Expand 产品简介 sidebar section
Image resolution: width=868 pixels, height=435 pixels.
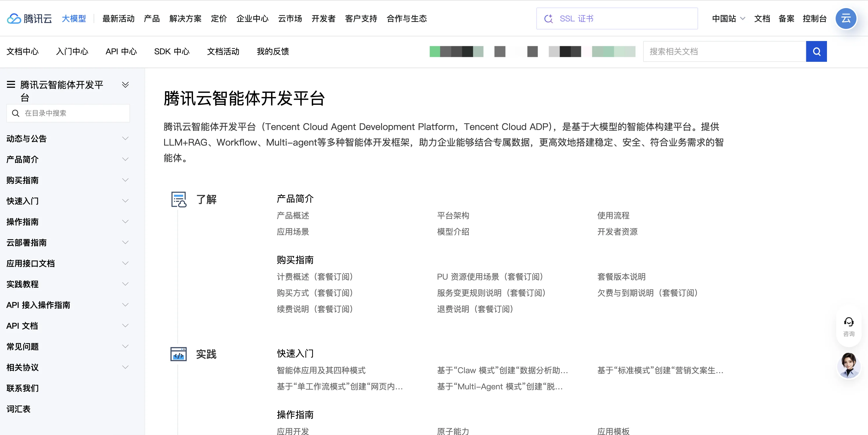(x=125, y=159)
